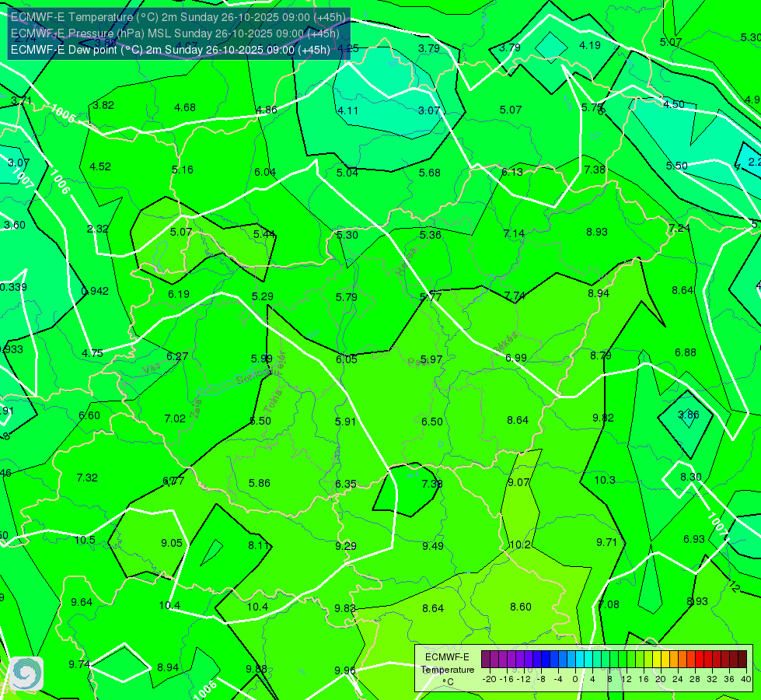Click the temperature value 6.19
The height and width of the screenshot is (700, 761).
[x=179, y=294]
